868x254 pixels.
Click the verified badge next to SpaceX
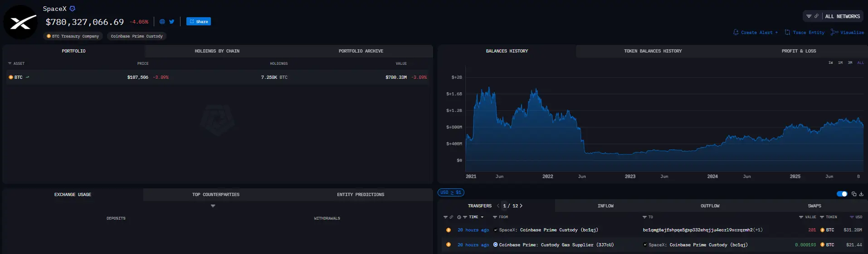pyautogui.click(x=72, y=9)
